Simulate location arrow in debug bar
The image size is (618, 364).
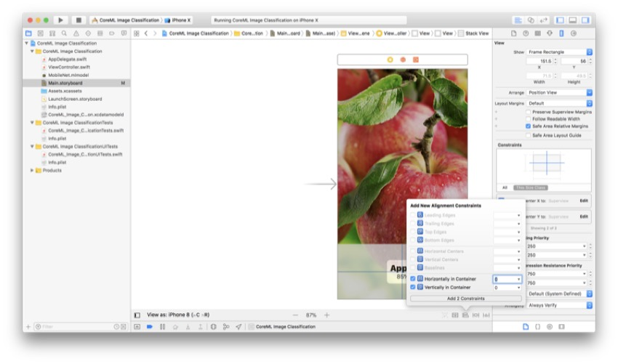point(239,326)
